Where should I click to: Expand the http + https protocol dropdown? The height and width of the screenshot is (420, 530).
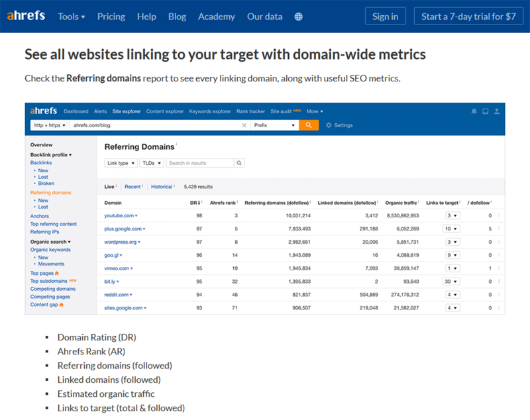pos(50,125)
